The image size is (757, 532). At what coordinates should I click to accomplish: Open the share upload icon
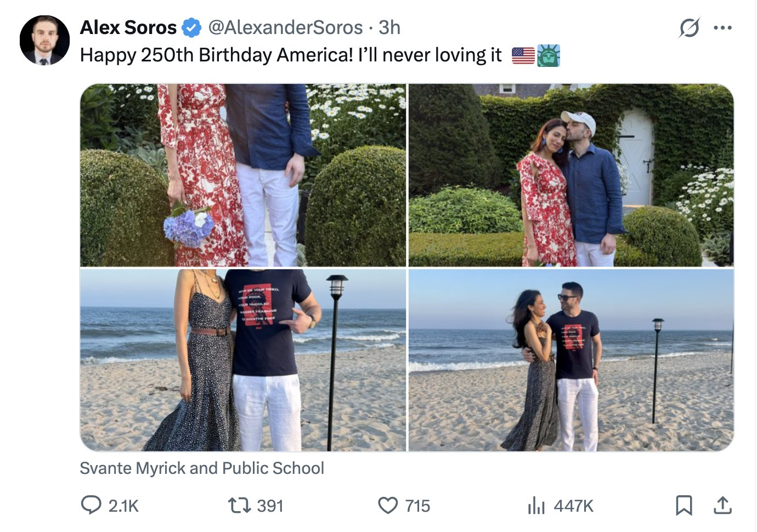click(x=722, y=505)
